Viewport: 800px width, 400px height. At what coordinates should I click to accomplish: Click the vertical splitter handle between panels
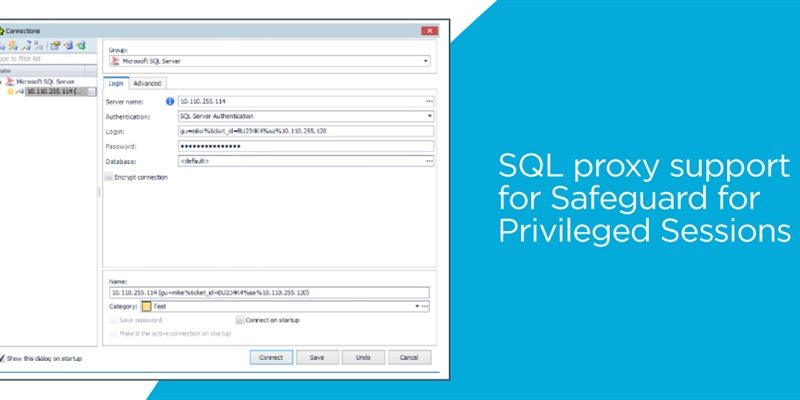99,192
